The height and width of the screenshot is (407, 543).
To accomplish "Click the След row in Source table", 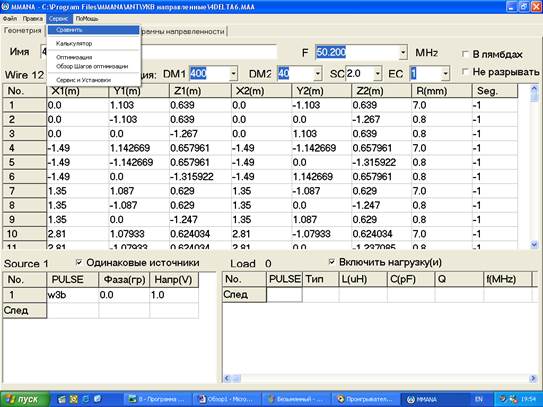I will 24,310.
